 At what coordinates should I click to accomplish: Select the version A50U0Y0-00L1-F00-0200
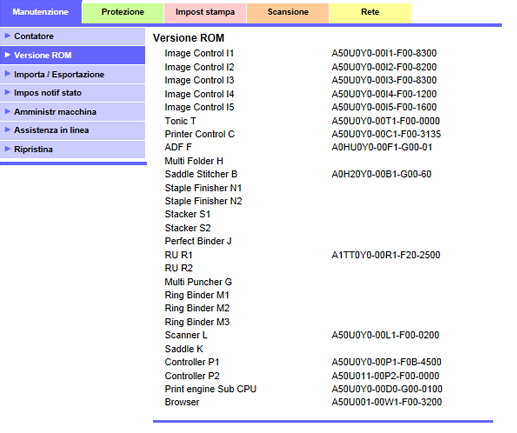tap(385, 335)
